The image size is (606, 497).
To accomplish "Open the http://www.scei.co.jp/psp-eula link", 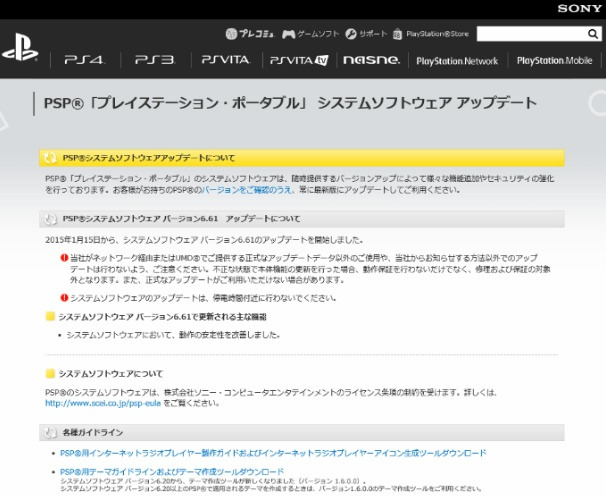I will pyautogui.click(x=103, y=403).
